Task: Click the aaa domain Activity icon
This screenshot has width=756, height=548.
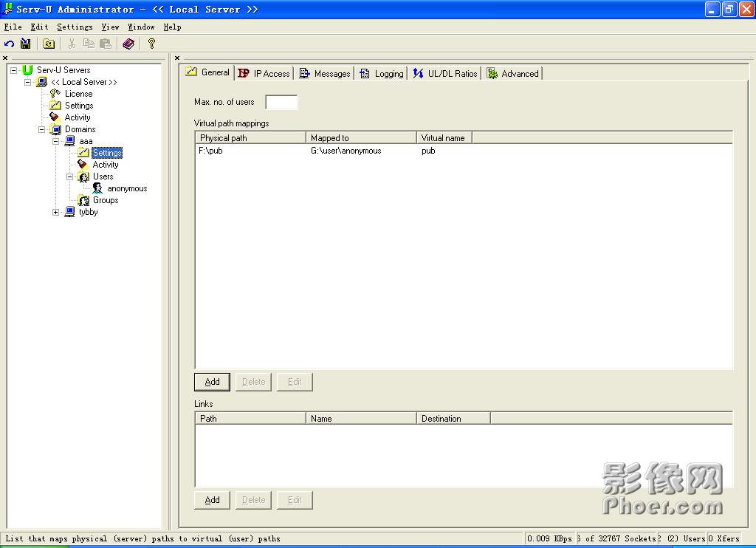Action: pyautogui.click(x=83, y=165)
